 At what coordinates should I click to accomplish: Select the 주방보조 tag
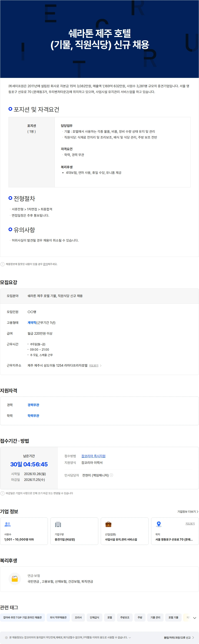pos(125,617)
